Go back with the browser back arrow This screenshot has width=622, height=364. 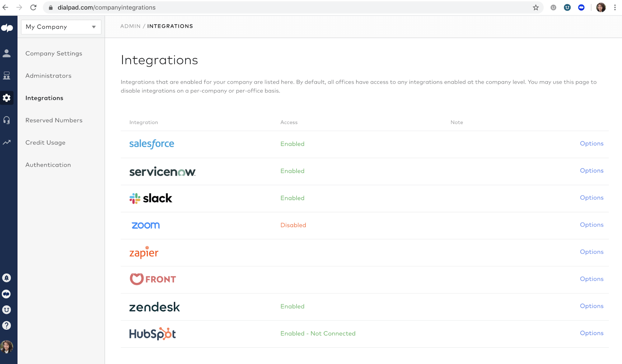pos(5,7)
